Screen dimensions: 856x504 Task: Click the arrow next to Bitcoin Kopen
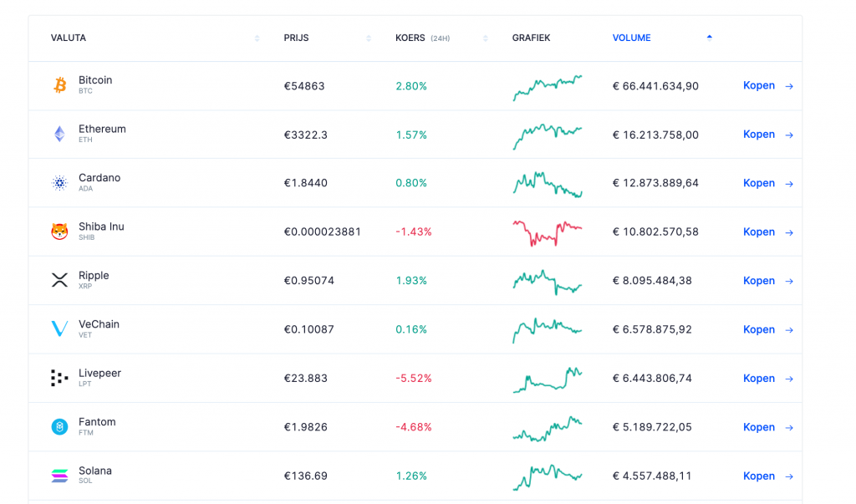(x=789, y=86)
